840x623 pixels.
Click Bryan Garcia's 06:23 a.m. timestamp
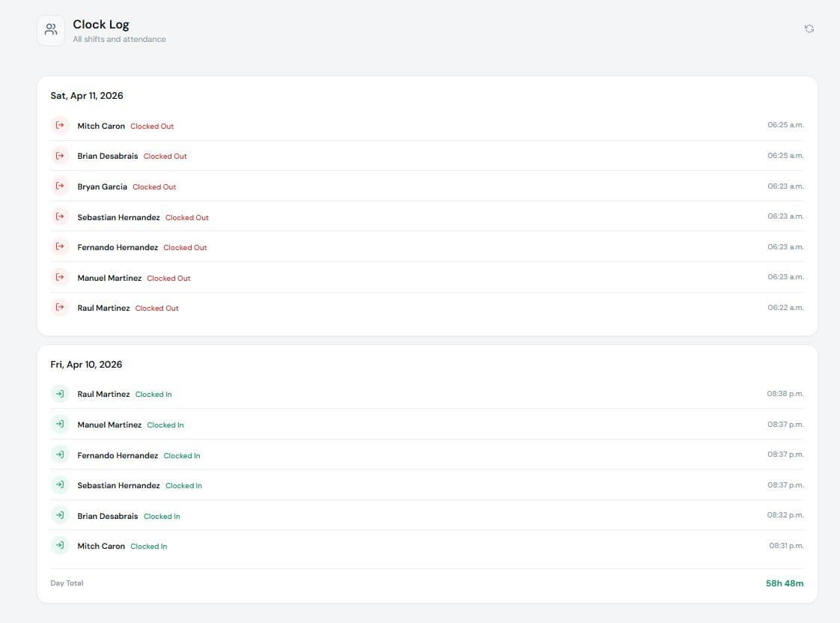(785, 186)
